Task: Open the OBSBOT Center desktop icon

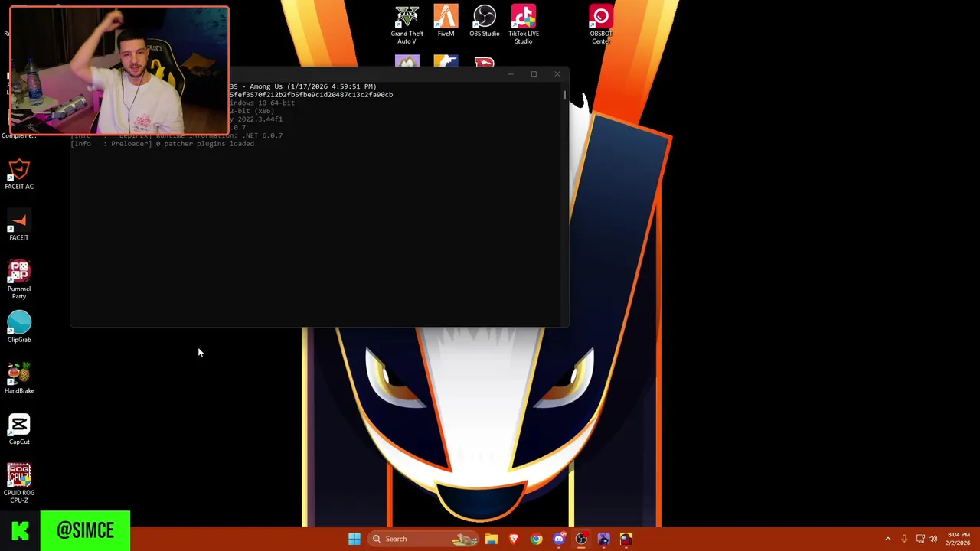Action: tap(601, 24)
